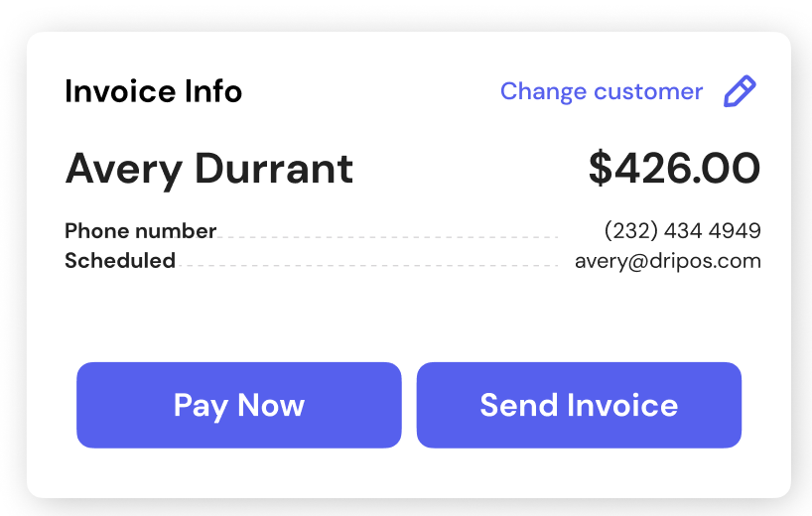The image size is (812, 516).
Task: Select the email avery@dripos.com
Action: coord(667,261)
